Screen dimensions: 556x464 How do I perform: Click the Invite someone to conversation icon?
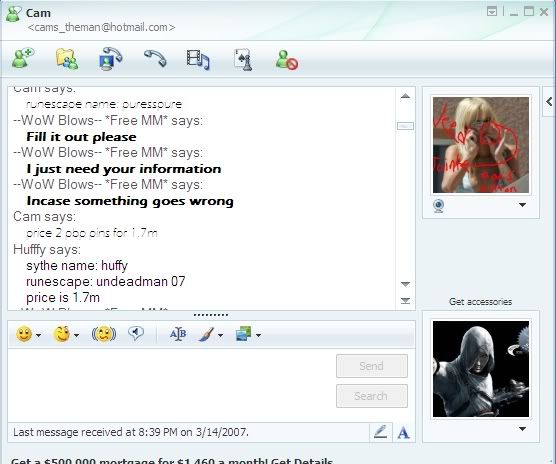tap(23, 58)
